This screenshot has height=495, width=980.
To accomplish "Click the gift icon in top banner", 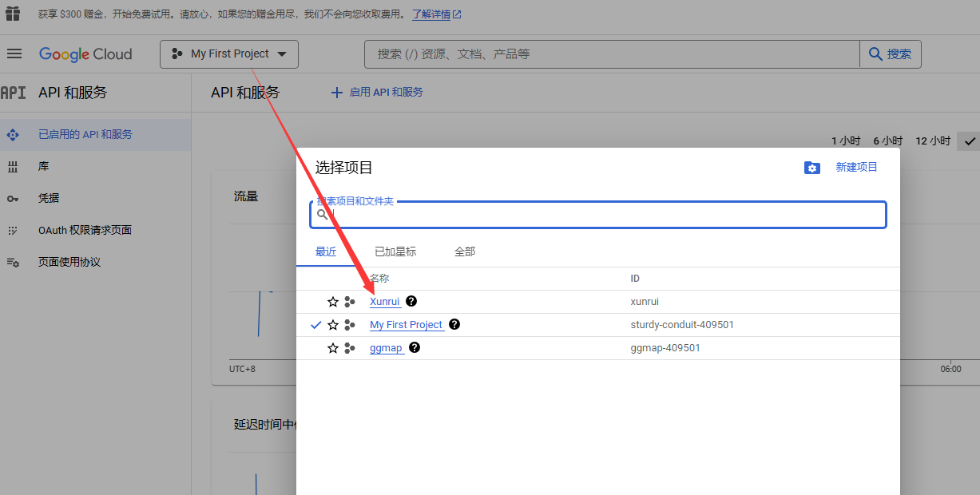I will (x=13, y=14).
